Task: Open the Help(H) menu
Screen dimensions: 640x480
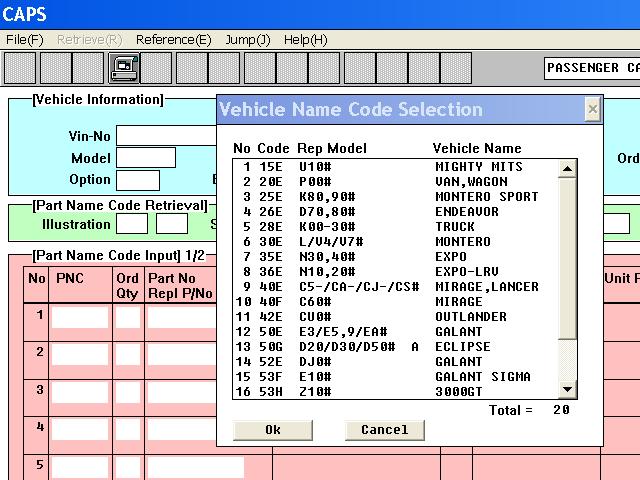Action: pyautogui.click(x=305, y=40)
